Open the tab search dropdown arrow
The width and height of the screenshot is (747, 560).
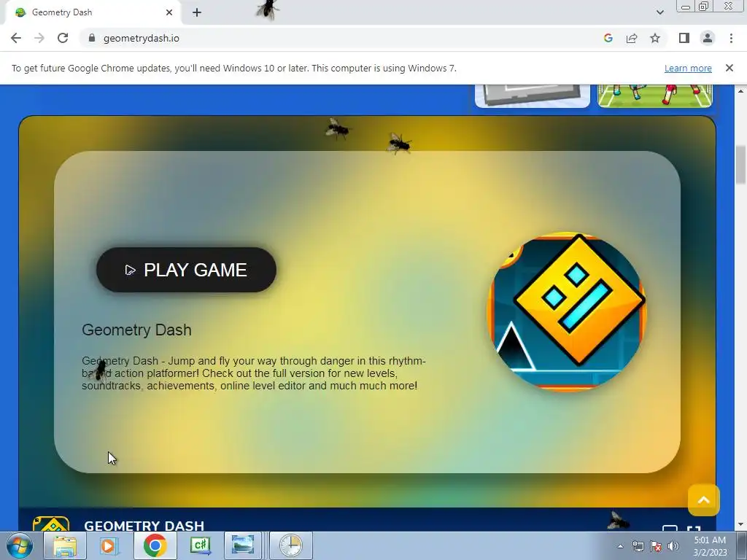(659, 12)
